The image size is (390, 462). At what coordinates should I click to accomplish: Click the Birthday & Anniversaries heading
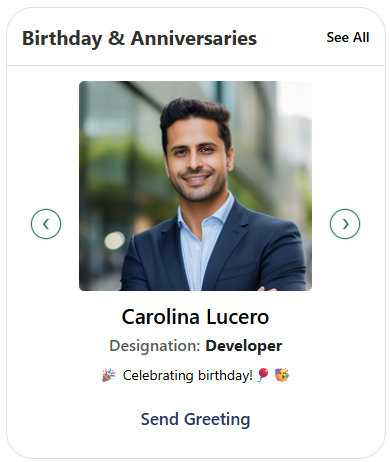click(x=139, y=38)
